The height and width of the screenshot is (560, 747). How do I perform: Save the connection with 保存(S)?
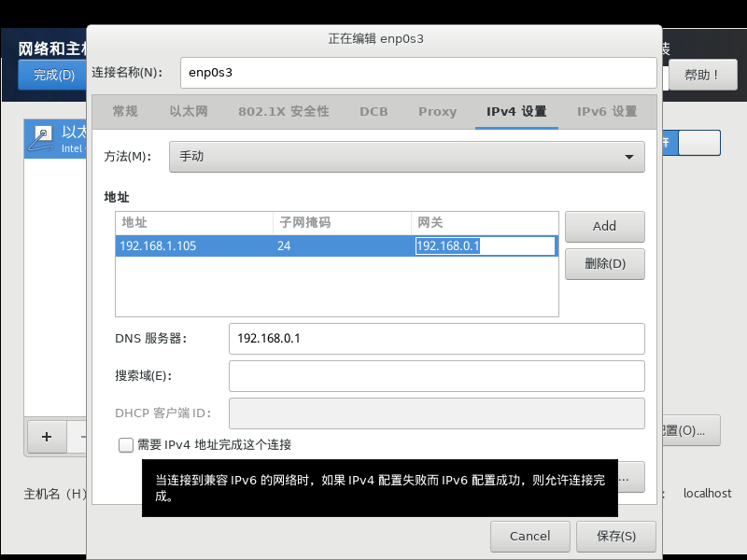pyautogui.click(x=615, y=536)
